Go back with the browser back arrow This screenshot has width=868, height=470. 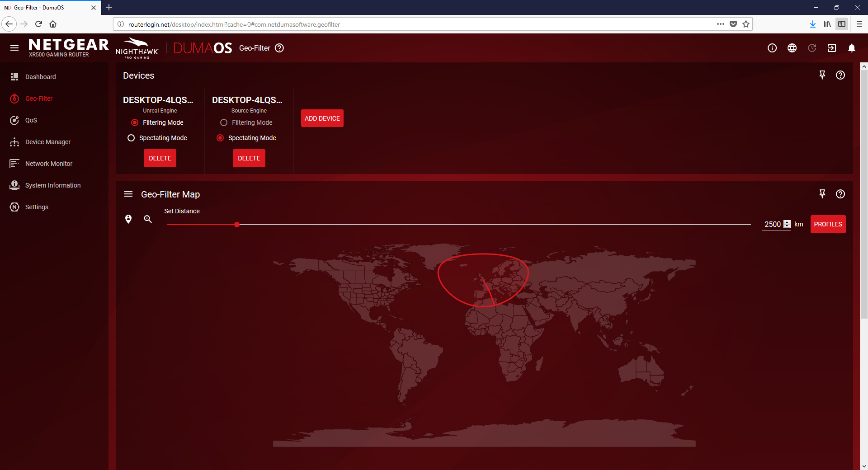tap(9, 24)
